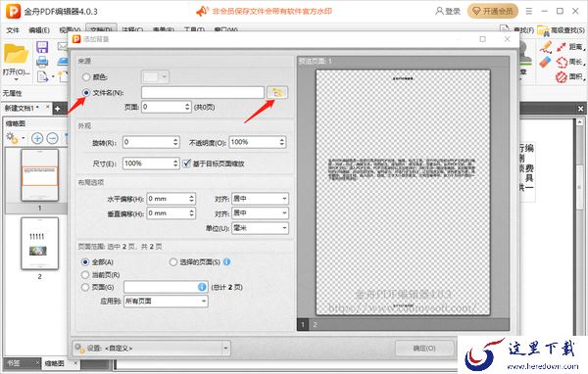Select the eraser tool icon
Viewport: 588px width, 374px height.
(x=546, y=62)
